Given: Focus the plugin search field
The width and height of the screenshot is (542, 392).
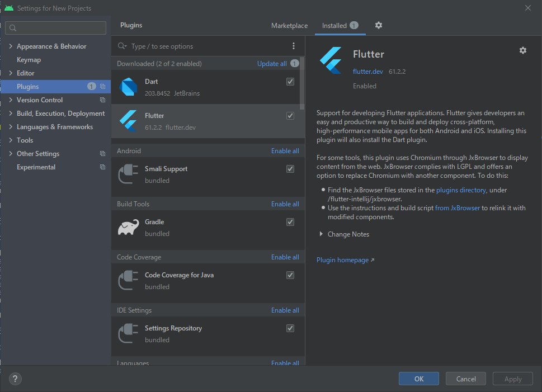Looking at the screenshot, I should 208,46.
